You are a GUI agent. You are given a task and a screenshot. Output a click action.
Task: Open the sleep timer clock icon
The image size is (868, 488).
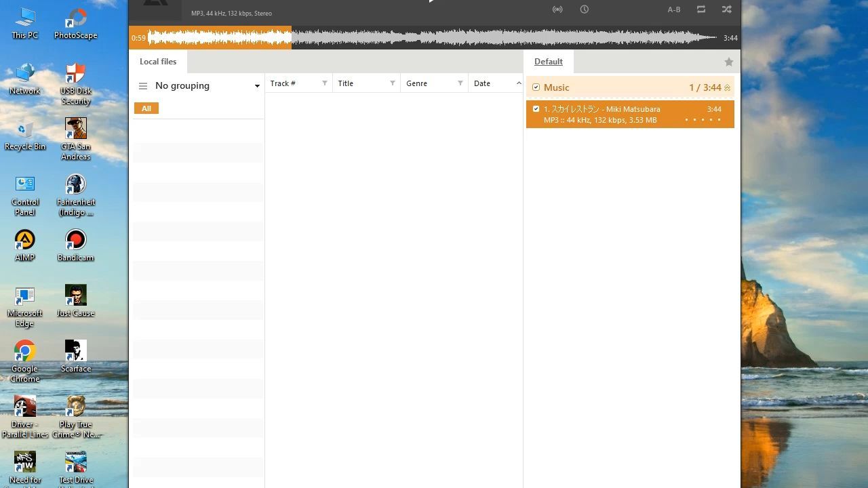point(584,9)
